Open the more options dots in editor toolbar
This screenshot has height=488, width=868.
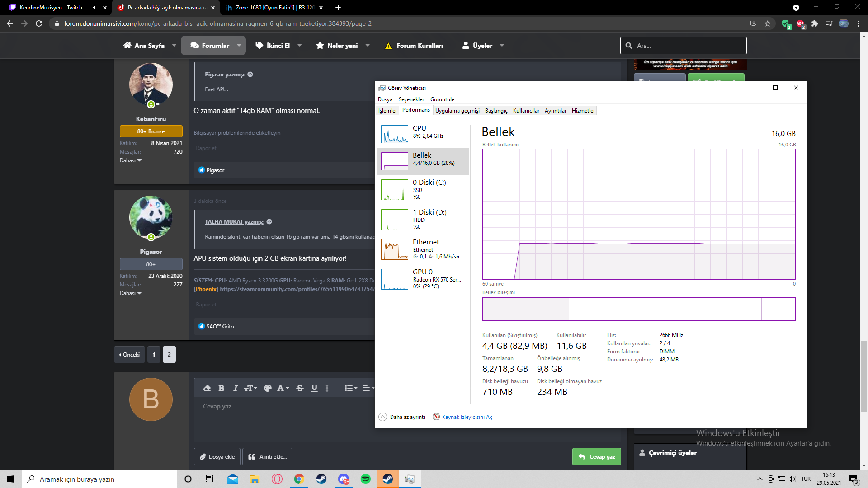click(x=327, y=388)
